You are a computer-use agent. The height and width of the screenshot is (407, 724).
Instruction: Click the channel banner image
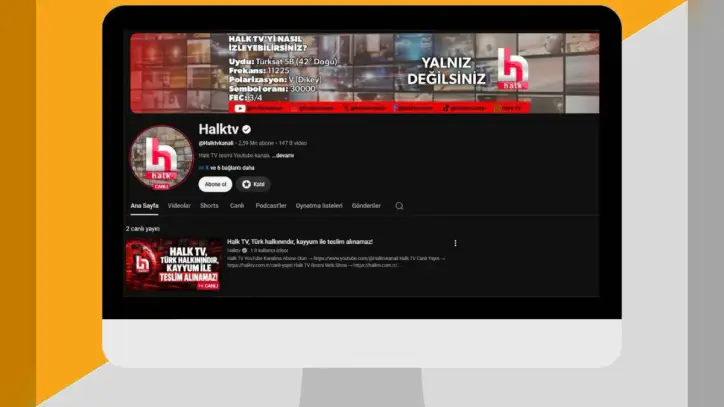[365, 73]
